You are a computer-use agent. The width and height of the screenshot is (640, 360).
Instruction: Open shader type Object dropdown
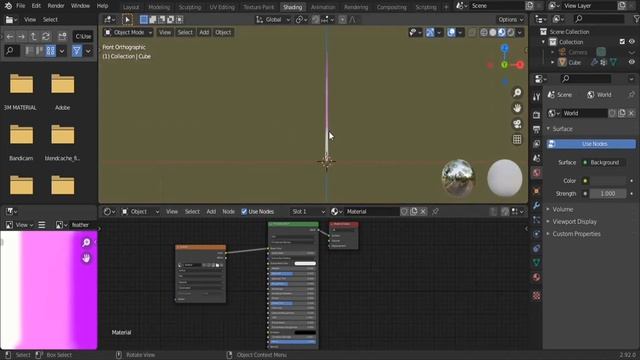pos(140,211)
